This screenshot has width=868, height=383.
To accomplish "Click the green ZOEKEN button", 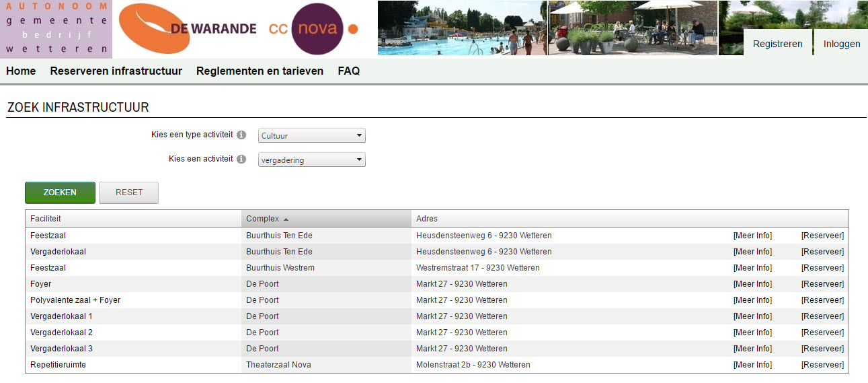I will pyautogui.click(x=60, y=193).
